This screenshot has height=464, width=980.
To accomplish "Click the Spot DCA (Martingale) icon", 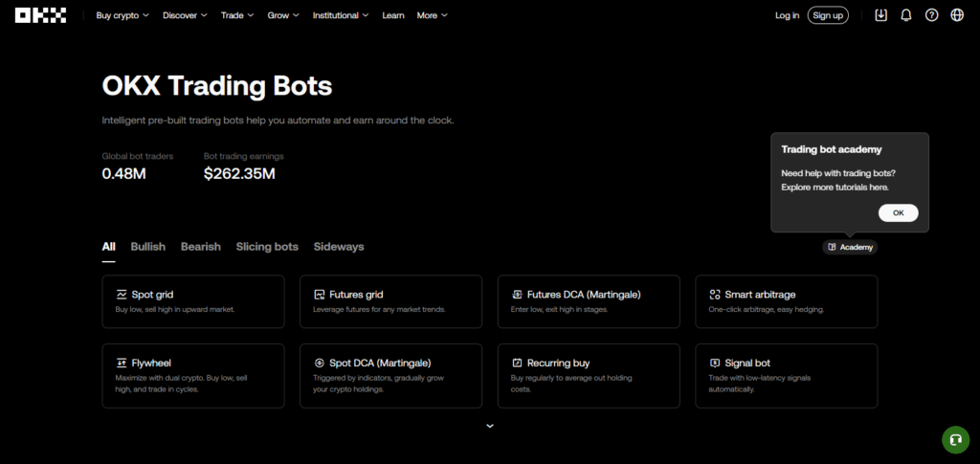I will point(320,363).
